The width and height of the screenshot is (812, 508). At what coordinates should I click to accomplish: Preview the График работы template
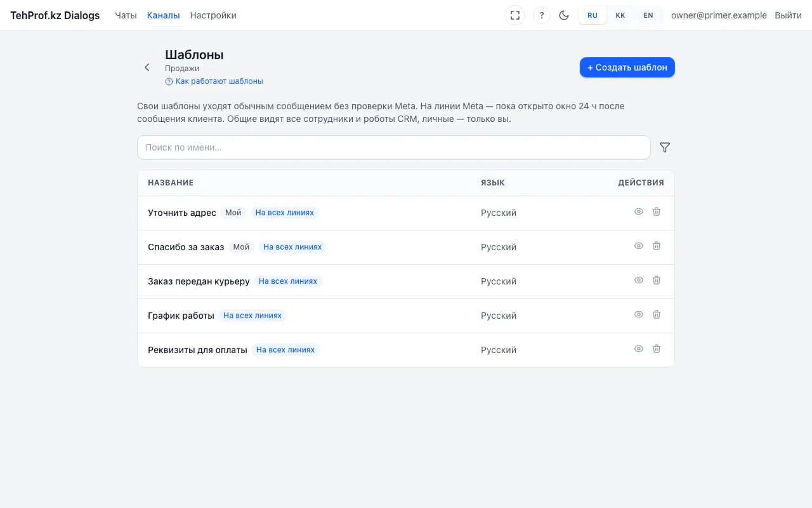coord(639,315)
